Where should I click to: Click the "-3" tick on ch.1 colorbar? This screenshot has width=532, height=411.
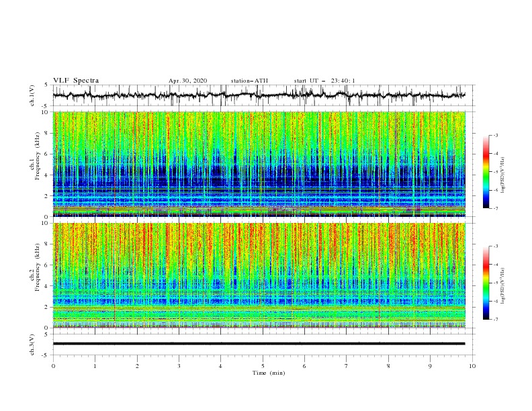pos(496,135)
